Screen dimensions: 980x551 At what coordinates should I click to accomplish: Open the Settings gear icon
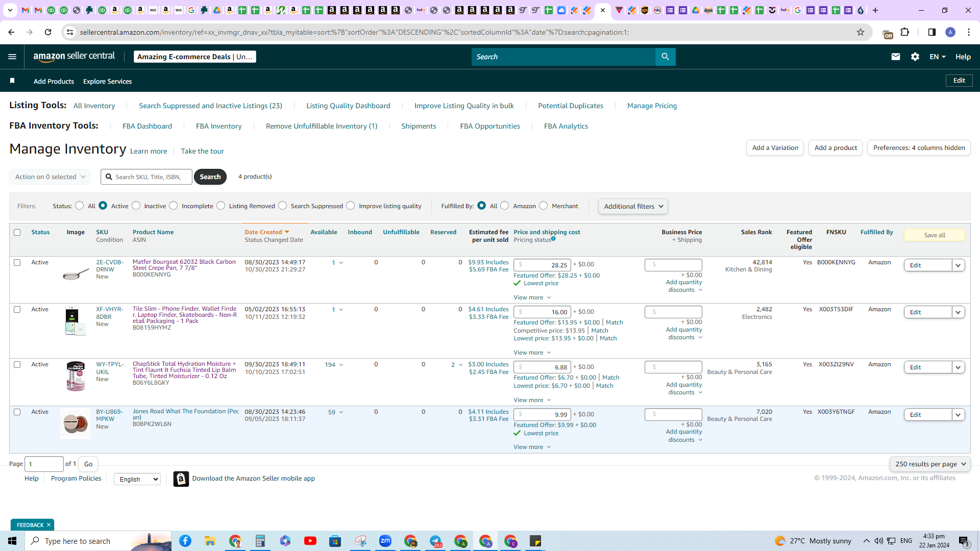click(x=915, y=57)
